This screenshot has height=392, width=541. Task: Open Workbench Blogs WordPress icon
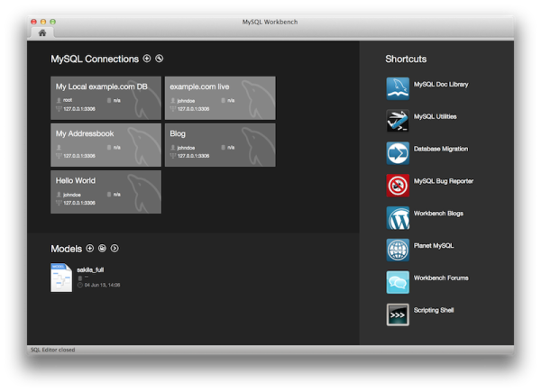click(398, 218)
